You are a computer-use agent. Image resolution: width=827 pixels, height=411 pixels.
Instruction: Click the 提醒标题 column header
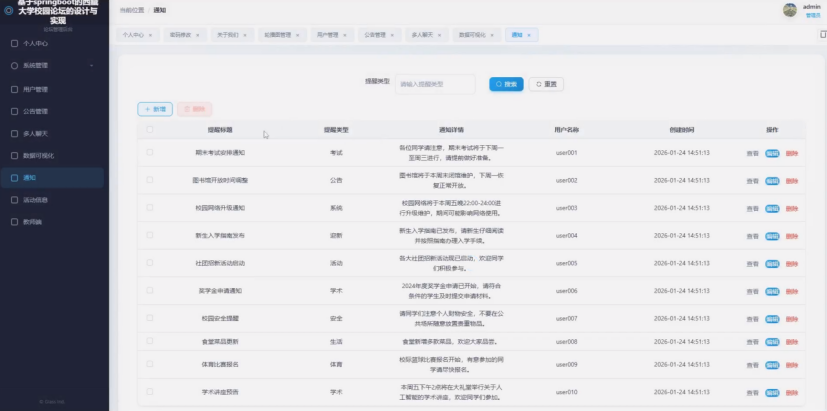(220, 130)
